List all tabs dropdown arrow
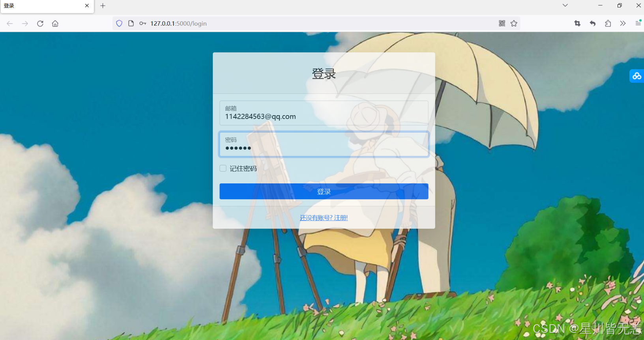 pos(565,6)
